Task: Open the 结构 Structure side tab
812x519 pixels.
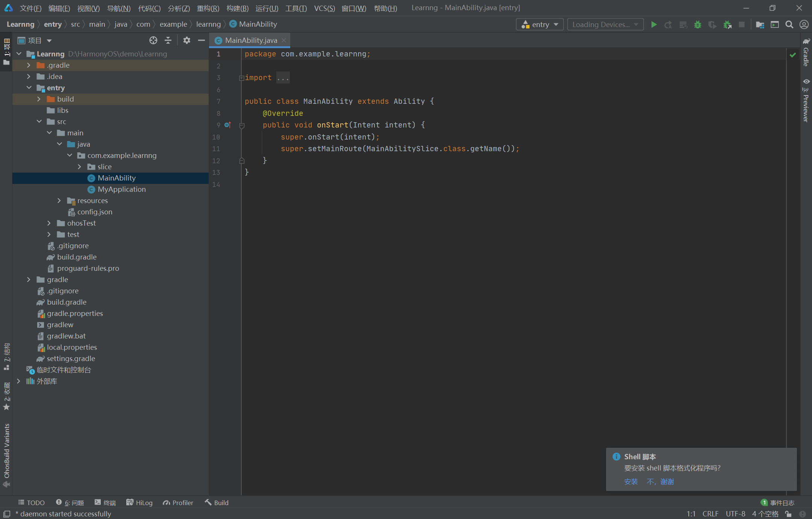Action: click(6, 357)
